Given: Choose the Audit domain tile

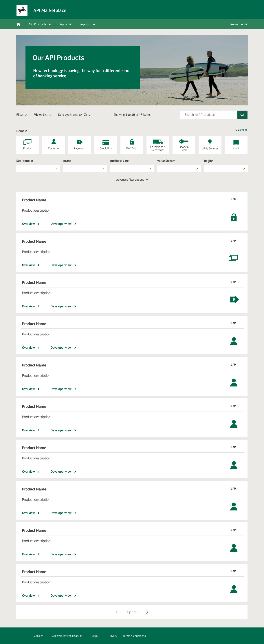Looking at the screenshot, I should 236,145.
